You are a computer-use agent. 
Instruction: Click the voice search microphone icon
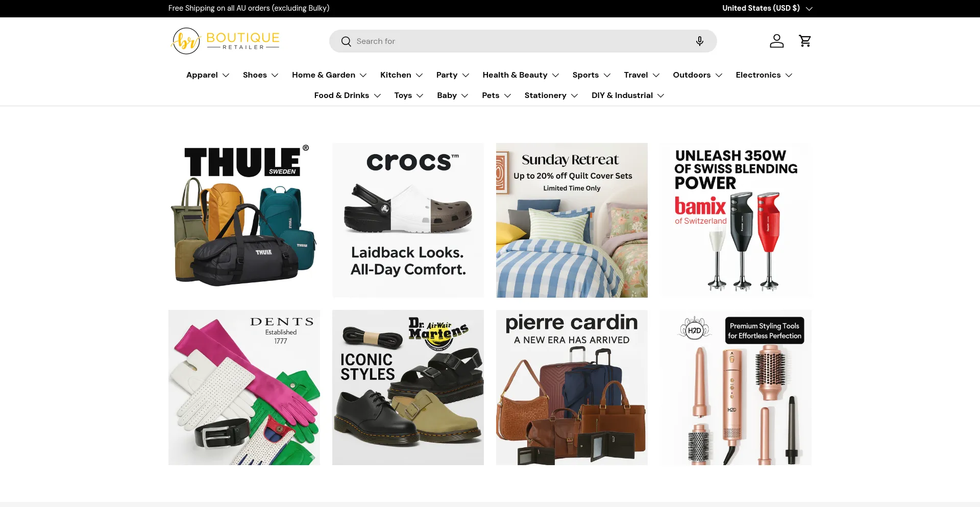point(699,41)
